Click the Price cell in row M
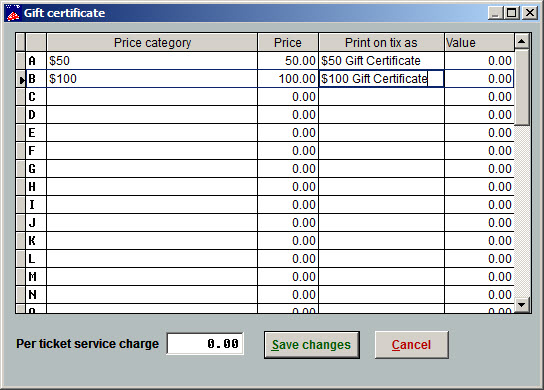Screen dimensions: 544x390 pyautogui.click(x=288, y=277)
